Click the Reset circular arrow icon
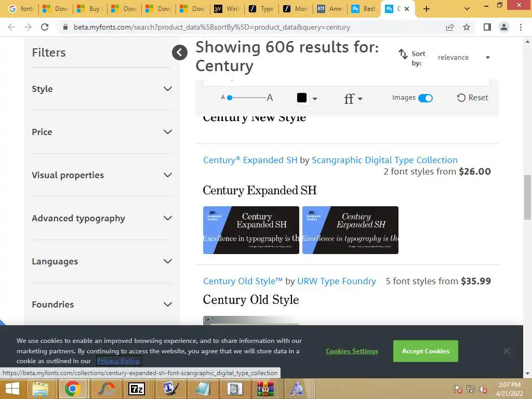 pos(461,98)
